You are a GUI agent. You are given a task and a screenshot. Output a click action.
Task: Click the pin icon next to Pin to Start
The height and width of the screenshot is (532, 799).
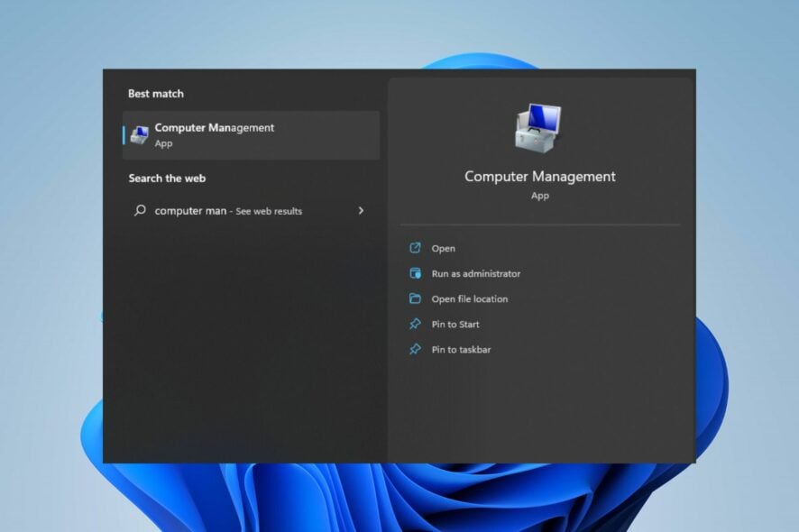(x=413, y=324)
